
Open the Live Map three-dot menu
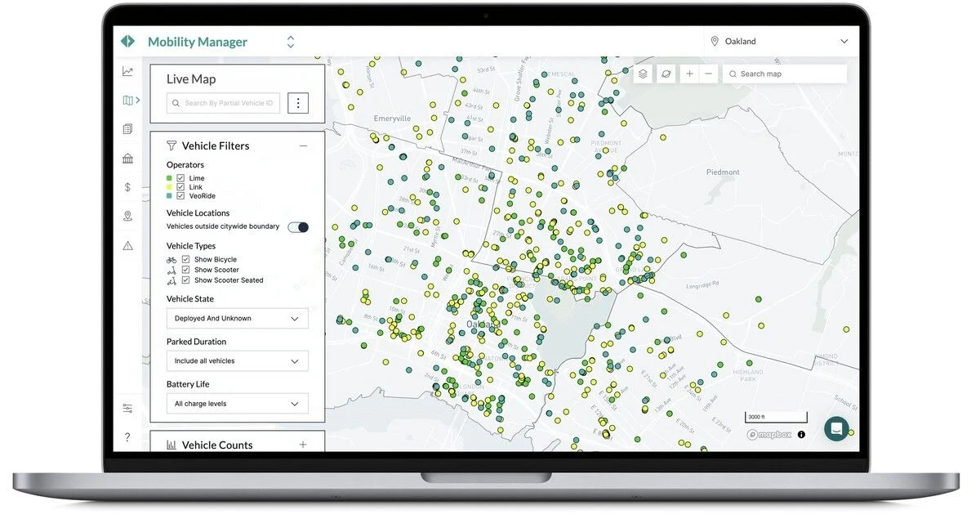pos(298,103)
